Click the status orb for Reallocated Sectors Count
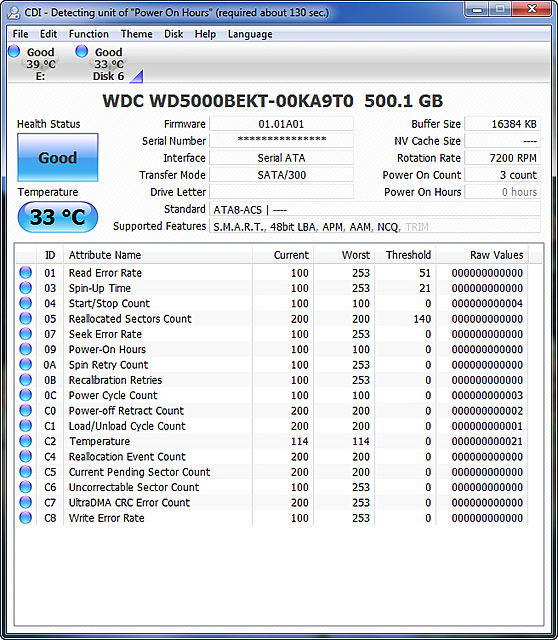558x640 pixels. [25, 318]
